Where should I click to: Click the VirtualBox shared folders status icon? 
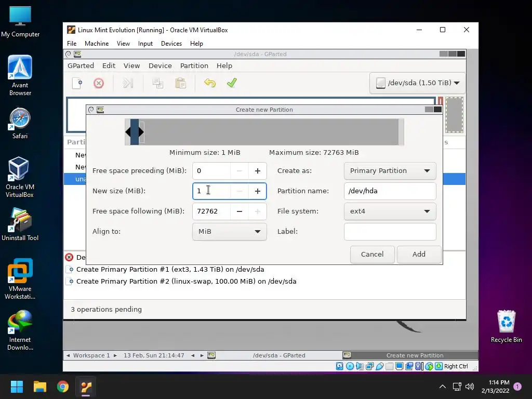click(x=390, y=366)
